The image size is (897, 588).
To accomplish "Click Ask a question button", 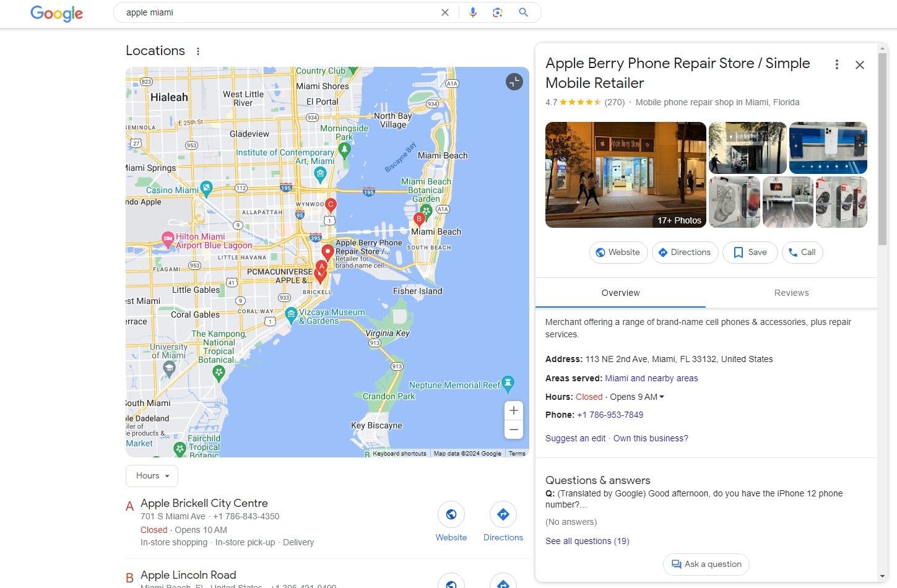I will coord(706,564).
